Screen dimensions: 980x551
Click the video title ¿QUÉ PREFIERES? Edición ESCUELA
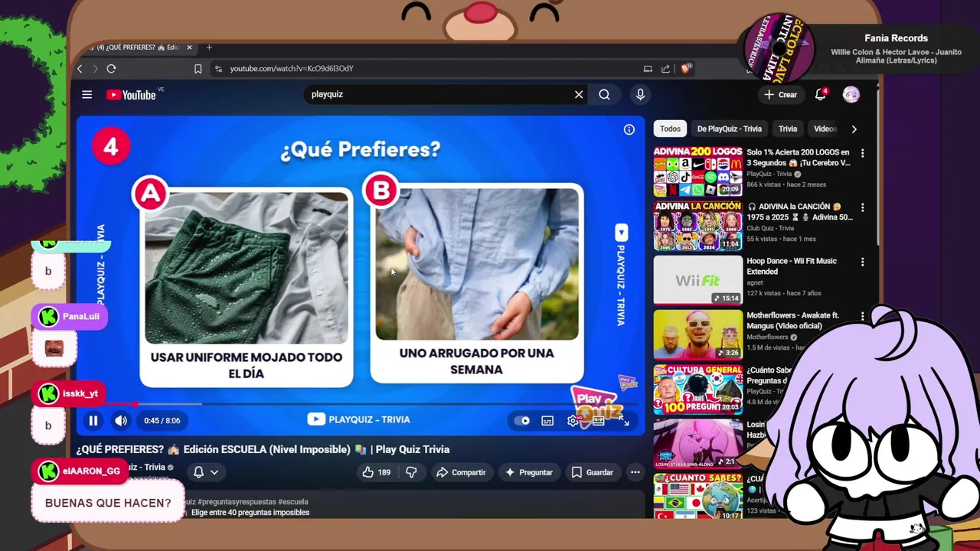[x=263, y=449]
